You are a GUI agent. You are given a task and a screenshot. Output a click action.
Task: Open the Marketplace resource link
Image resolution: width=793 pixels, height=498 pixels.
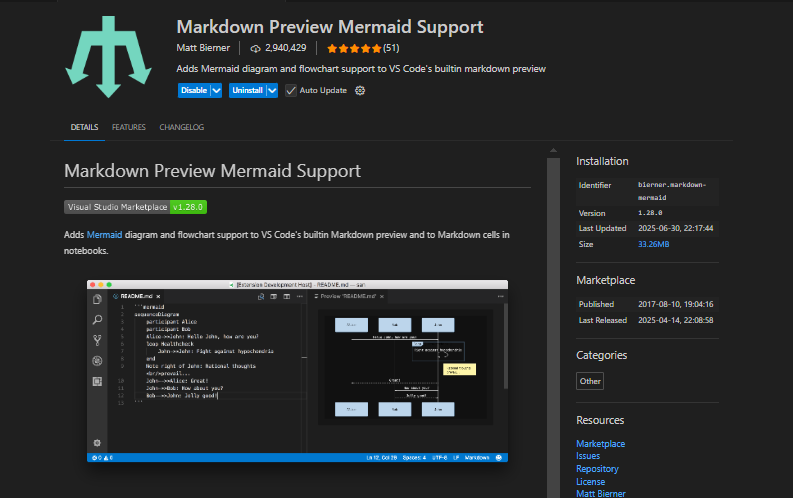(600, 444)
